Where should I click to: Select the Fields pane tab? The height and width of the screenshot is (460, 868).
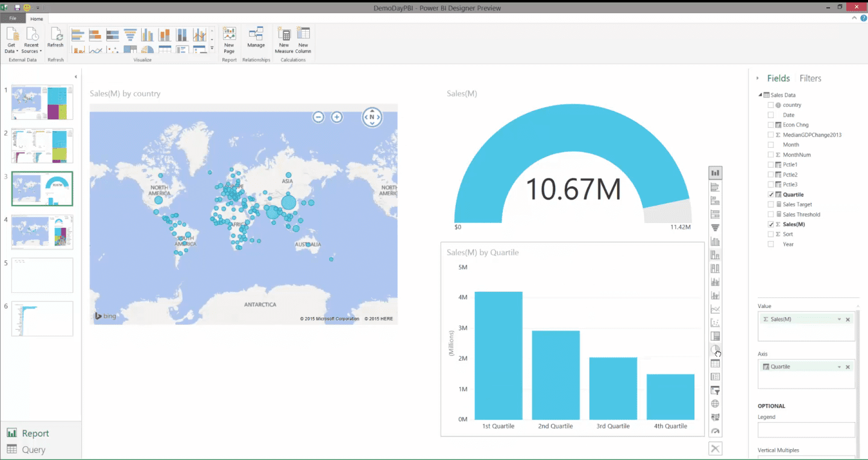(778, 78)
